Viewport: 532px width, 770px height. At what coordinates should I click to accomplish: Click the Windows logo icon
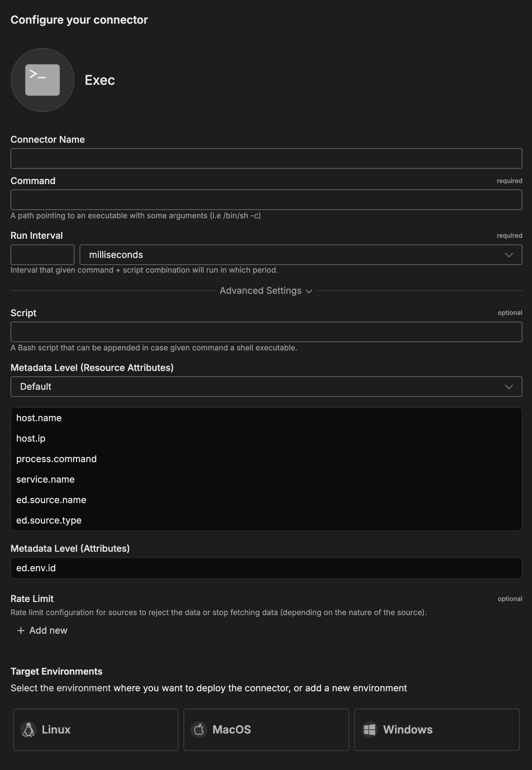click(369, 730)
